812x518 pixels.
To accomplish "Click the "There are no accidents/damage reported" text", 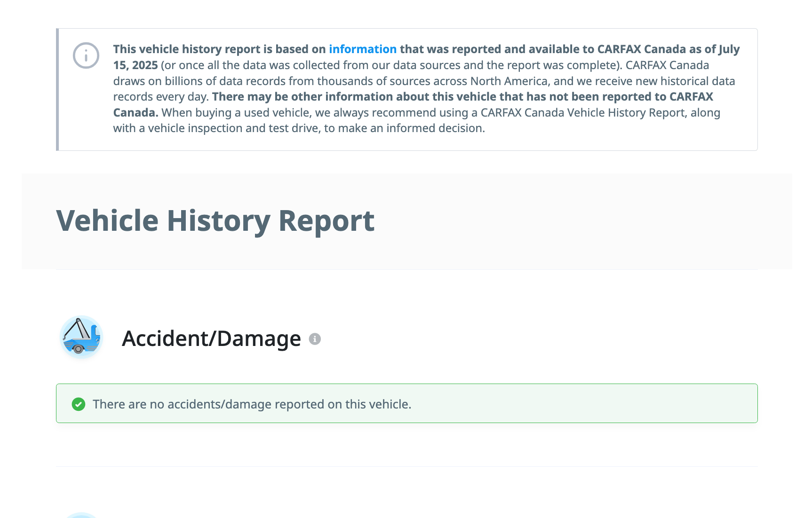I will [x=252, y=404].
